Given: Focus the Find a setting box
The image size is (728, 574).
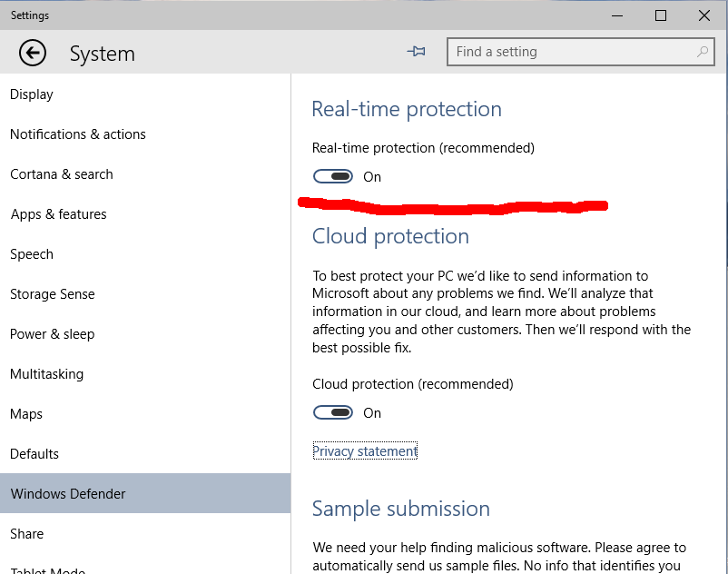Looking at the screenshot, I should [580, 52].
